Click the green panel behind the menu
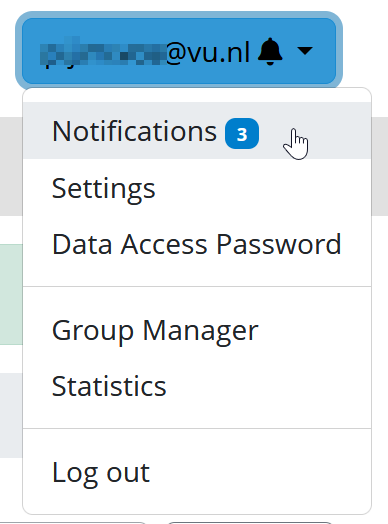The width and height of the screenshot is (388, 524). [11, 294]
